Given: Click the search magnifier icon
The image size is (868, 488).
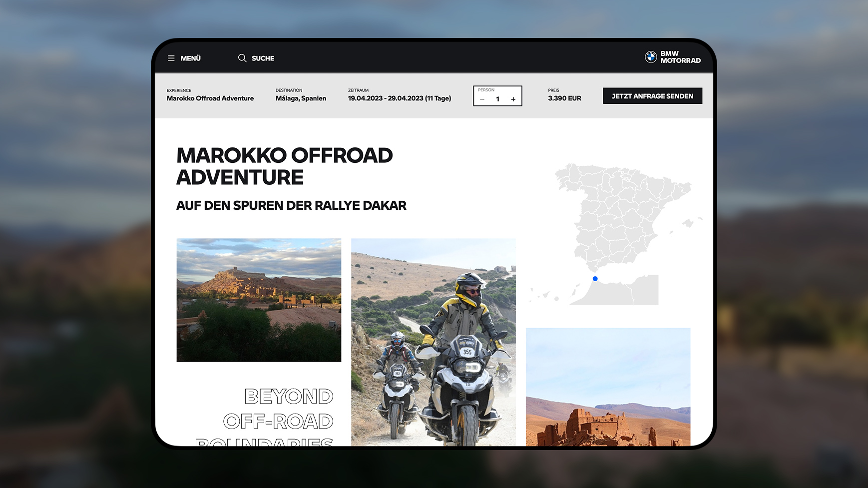Looking at the screenshot, I should pos(242,58).
